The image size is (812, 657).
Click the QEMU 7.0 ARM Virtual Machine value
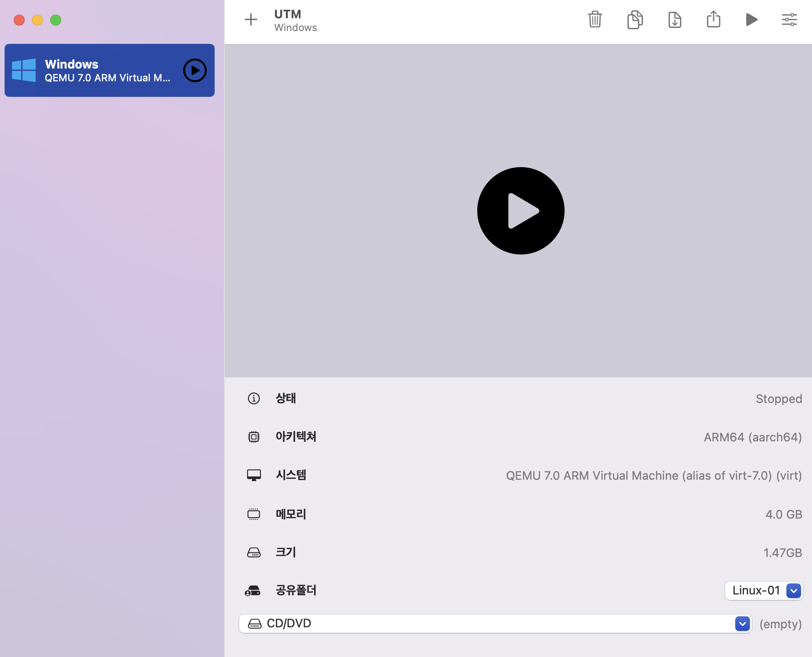[x=654, y=476]
